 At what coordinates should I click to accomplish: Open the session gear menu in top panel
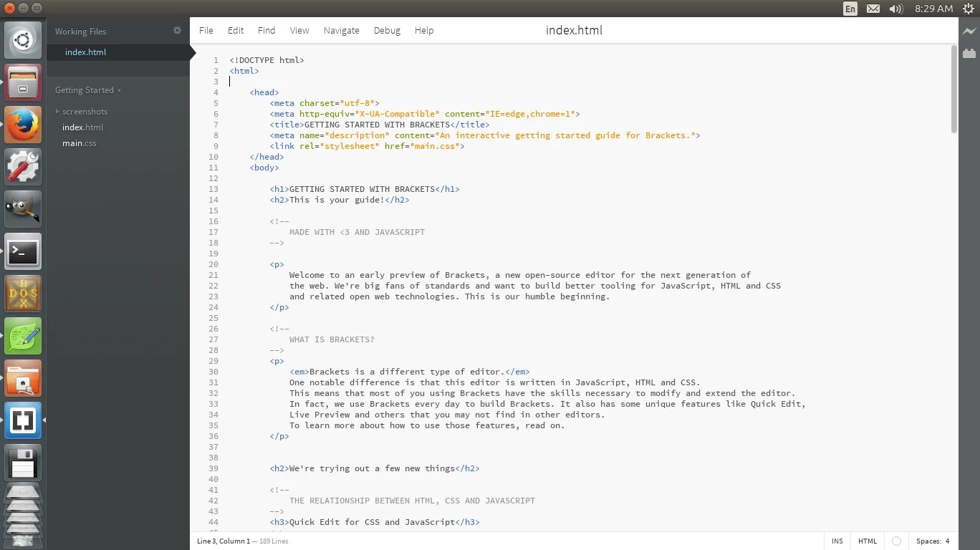click(x=969, y=9)
